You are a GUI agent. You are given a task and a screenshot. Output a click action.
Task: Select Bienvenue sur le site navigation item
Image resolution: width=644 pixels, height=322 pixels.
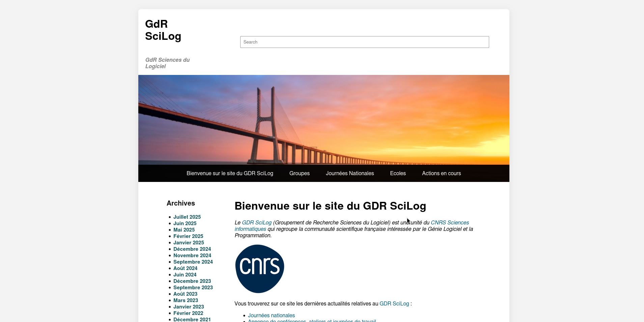[x=230, y=173]
